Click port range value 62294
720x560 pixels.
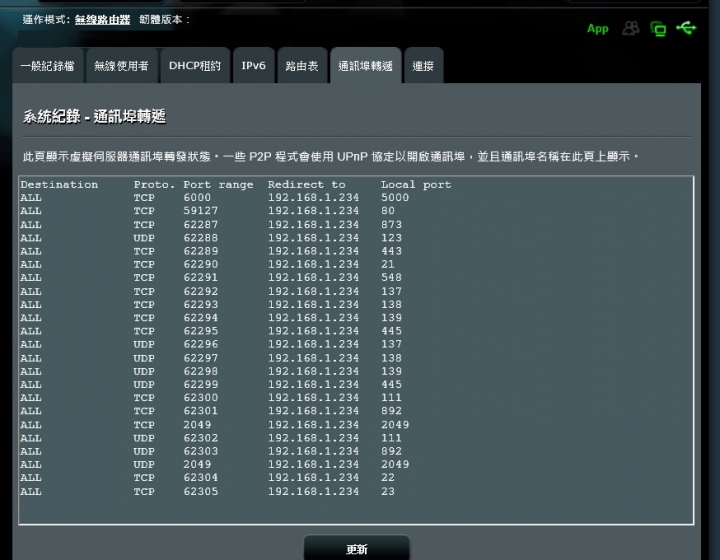(201, 318)
